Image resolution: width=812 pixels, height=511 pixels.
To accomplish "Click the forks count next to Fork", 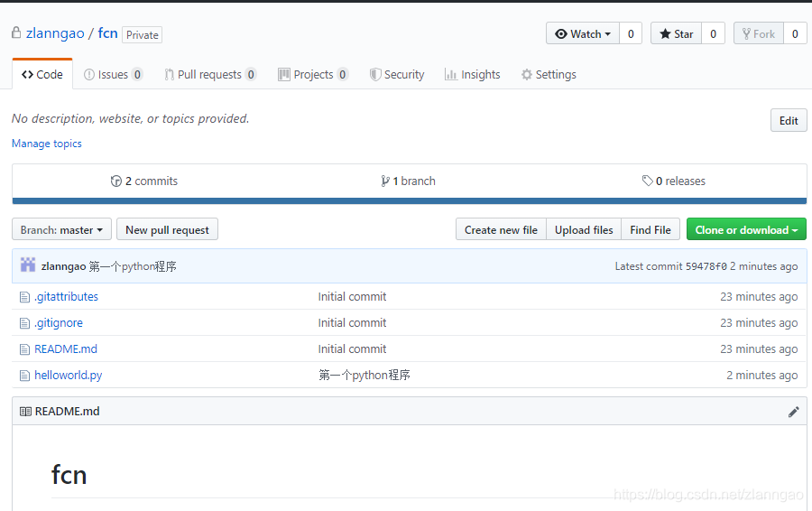I will (795, 33).
